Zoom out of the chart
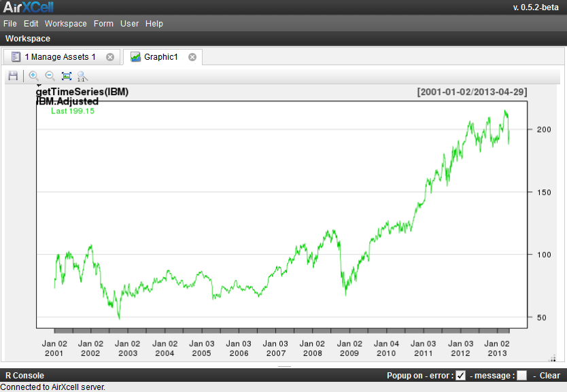 tap(50, 76)
